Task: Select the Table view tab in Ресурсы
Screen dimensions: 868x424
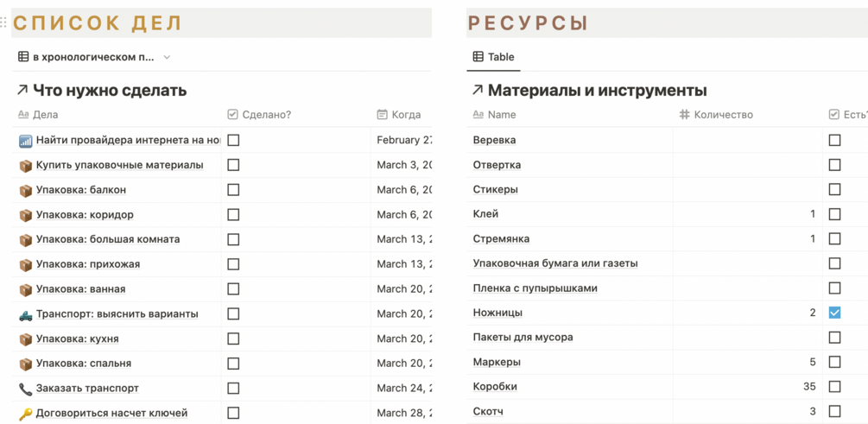Action: tap(493, 57)
